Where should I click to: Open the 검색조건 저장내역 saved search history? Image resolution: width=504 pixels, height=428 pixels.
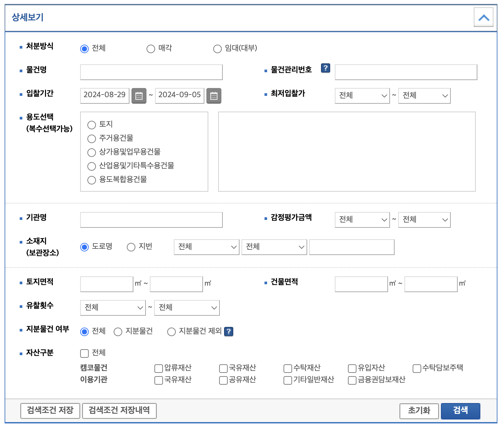point(119,411)
